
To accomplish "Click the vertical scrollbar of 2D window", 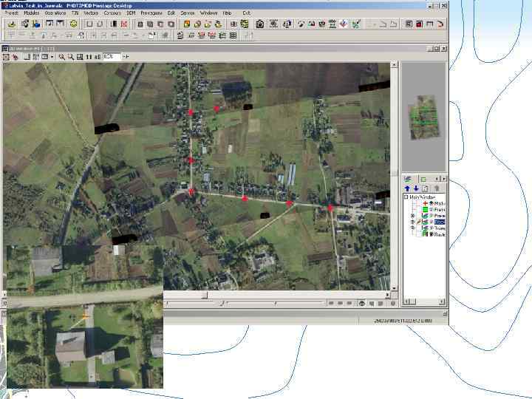I will point(394,176).
